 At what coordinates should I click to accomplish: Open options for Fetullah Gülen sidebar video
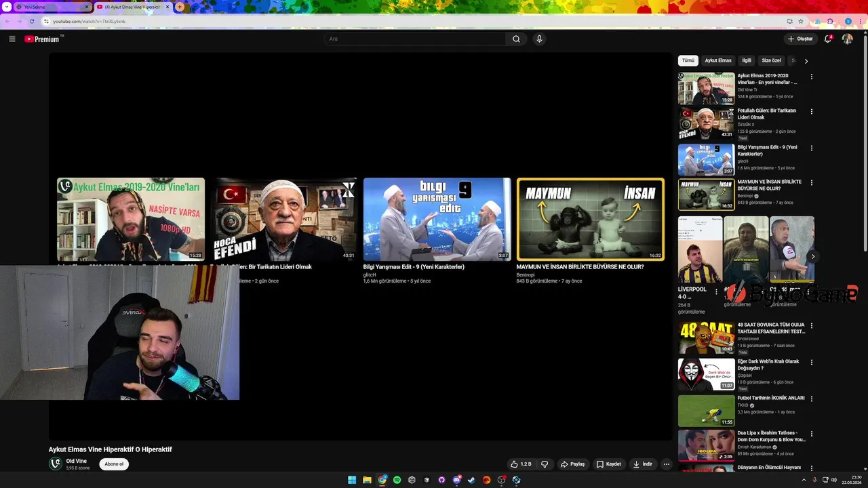(x=811, y=111)
